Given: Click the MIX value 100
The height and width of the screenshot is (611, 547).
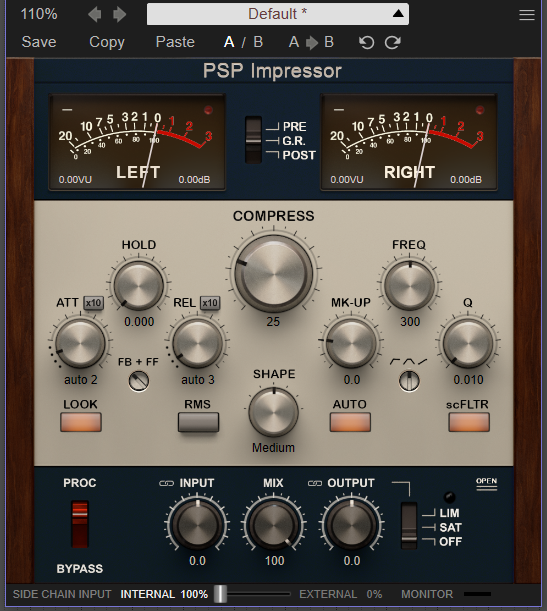Looking at the screenshot, I should tap(275, 561).
